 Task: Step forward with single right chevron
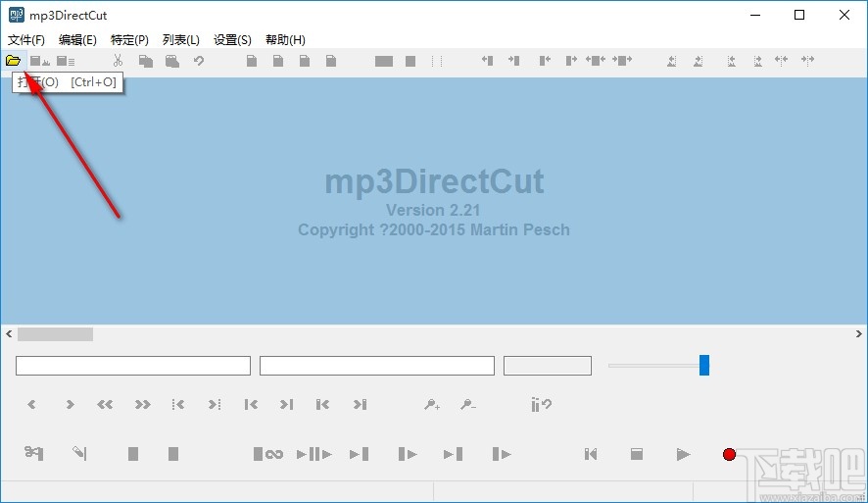[x=70, y=404]
